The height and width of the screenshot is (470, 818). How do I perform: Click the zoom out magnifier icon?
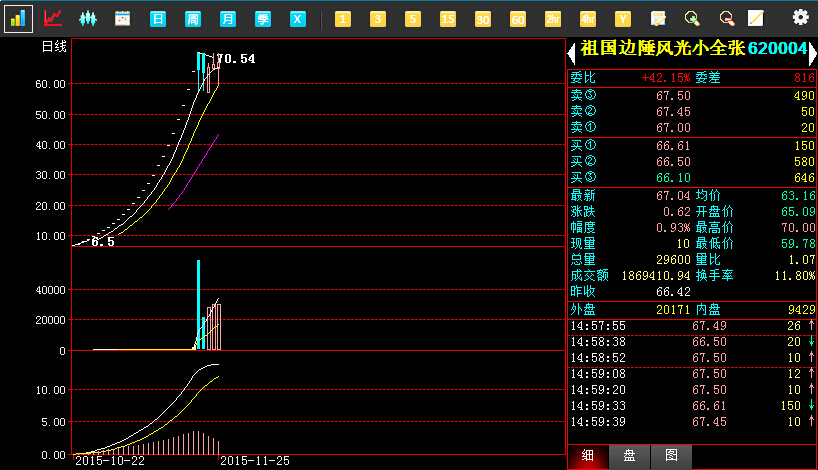click(726, 18)
